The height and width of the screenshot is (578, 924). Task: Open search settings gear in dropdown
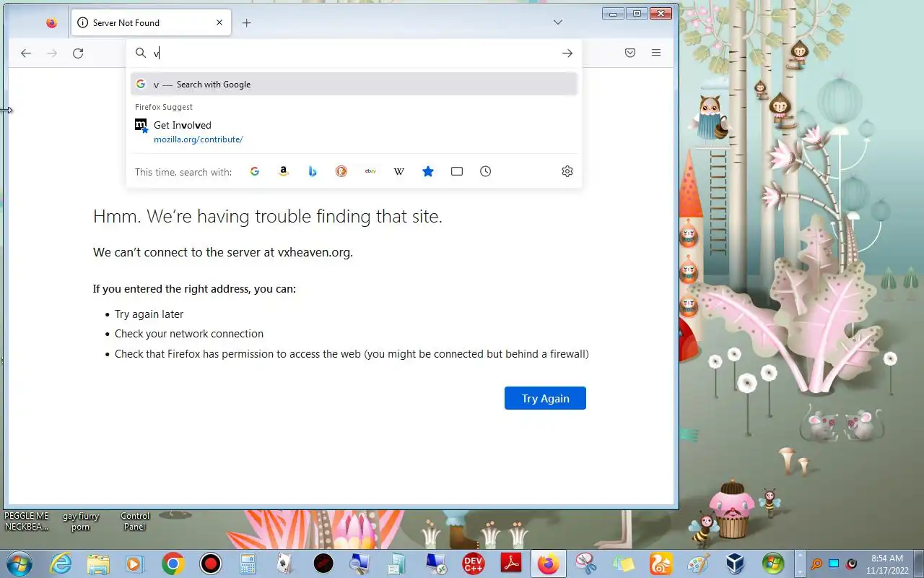pyautogui.click(x=567, y=171)
